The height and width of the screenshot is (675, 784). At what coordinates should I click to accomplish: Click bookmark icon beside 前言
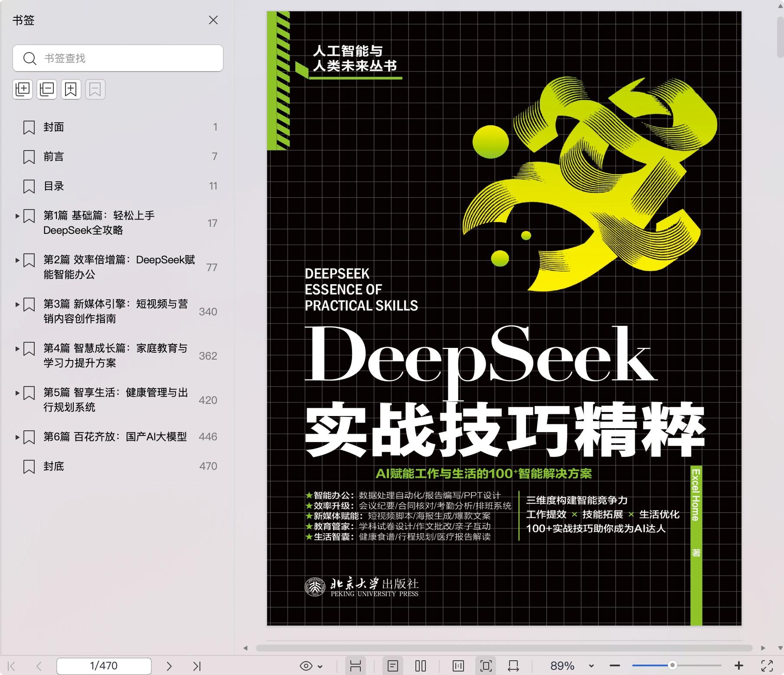pos(29,157)
